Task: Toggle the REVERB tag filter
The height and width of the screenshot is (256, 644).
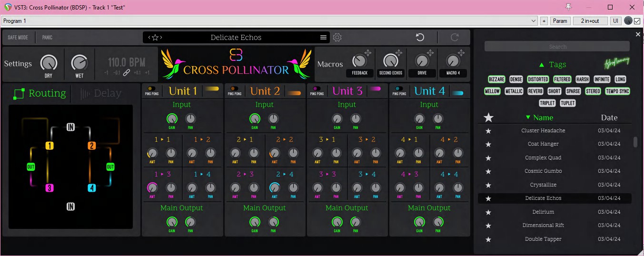Action: (535, 91)
